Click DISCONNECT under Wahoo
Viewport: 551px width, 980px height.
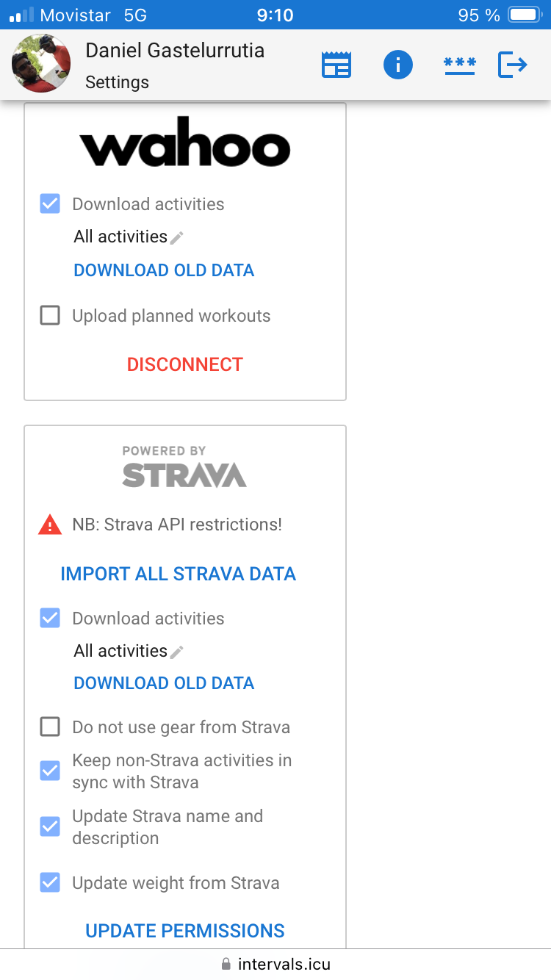point(185,364)
